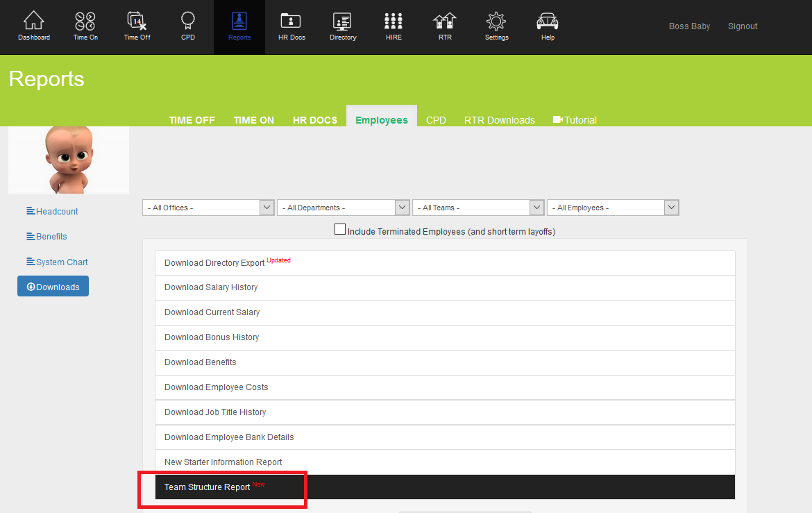Switch to RTR Downloads tab
Image resolution: width=812 pixels, height=513 pixels.
click(499, 120)
